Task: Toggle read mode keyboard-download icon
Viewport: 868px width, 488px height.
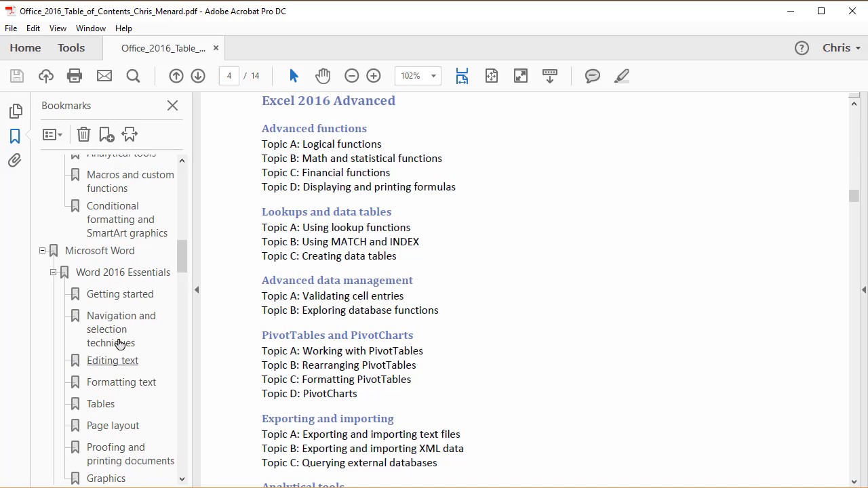Action: click(x=550, y=76)
